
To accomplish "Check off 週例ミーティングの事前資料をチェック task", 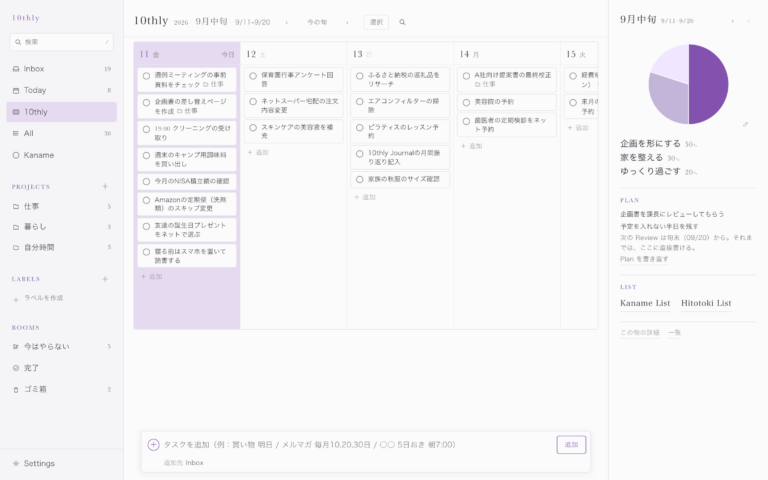I will pyautogui.click(x=146, y=76).
